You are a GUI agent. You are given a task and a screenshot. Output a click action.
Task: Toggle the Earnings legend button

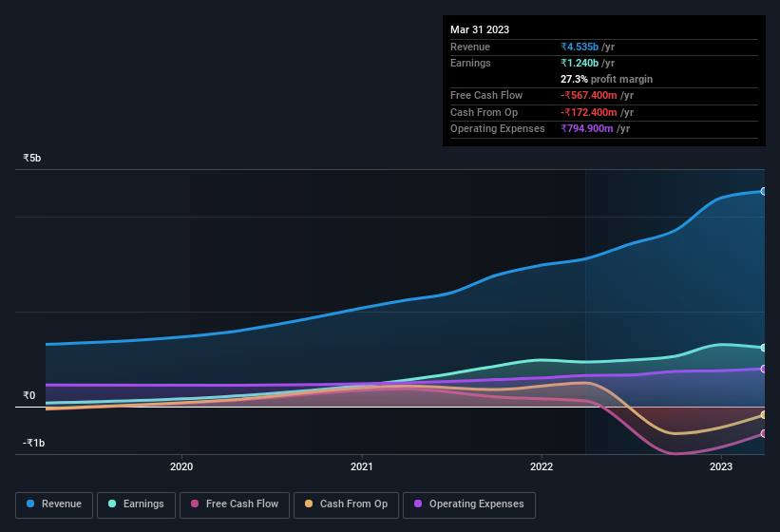136,504
